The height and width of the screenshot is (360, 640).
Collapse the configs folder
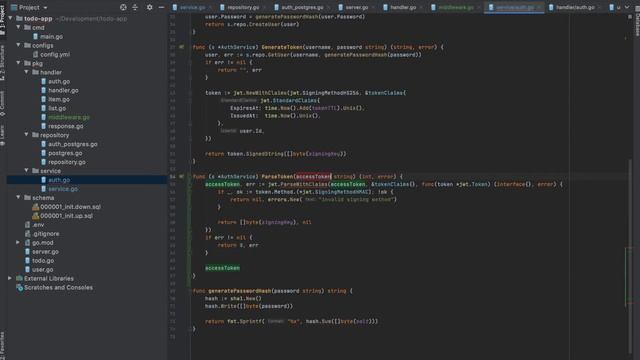(18, 45)
